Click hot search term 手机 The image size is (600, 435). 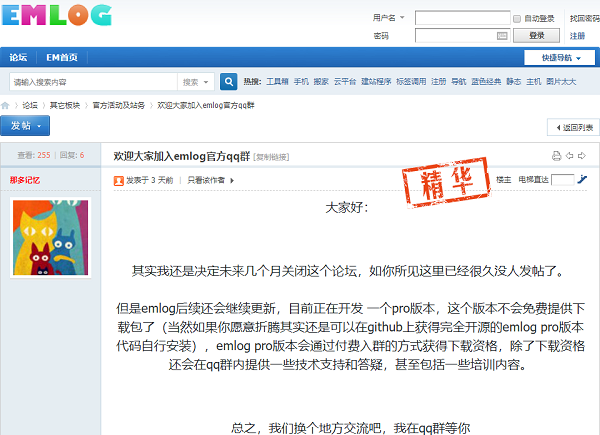(x=301, y=81)
